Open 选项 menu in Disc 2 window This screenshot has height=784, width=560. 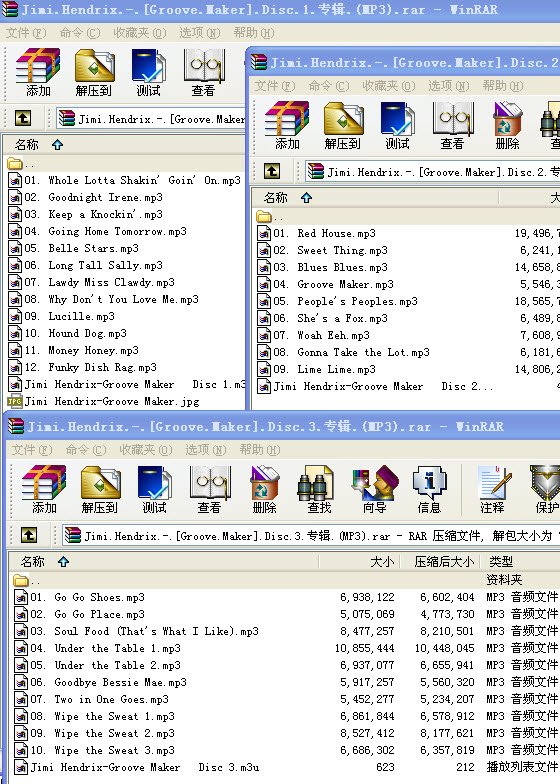click(449, 86)
